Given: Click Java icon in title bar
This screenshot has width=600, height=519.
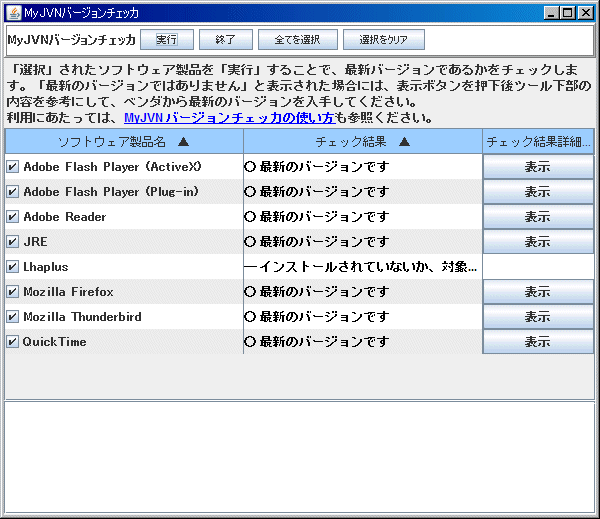Looking at the screenshot, I should [14, 13].
